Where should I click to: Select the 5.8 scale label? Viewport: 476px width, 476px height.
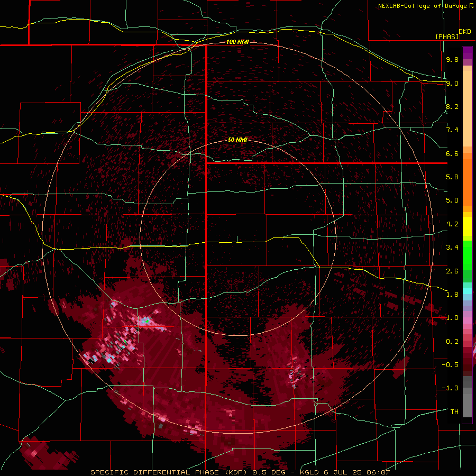tap(452, 177)
